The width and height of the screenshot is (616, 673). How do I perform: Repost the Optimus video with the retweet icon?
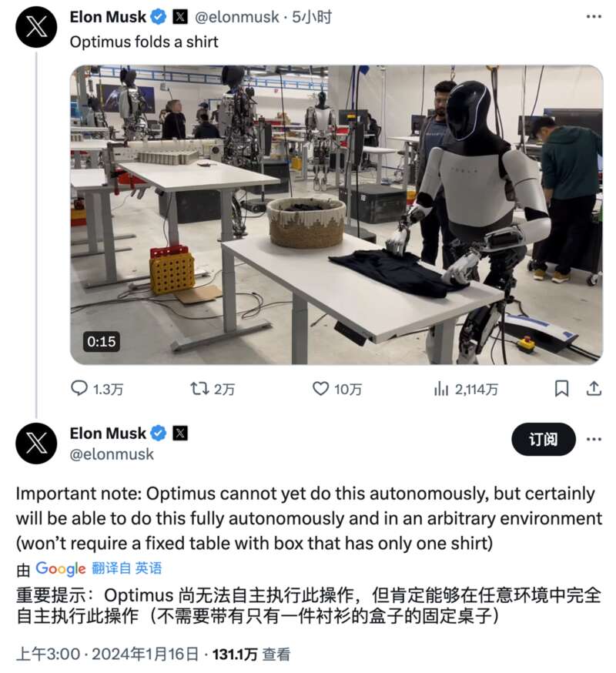point(199,389)
